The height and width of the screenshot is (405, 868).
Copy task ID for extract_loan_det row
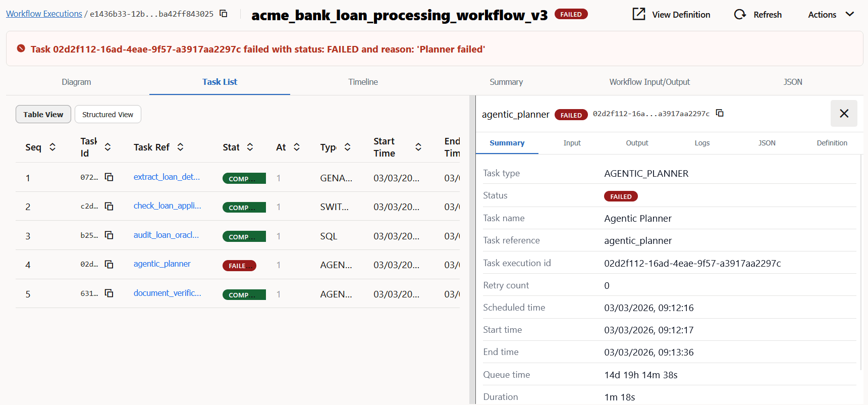tap(109, 177)
